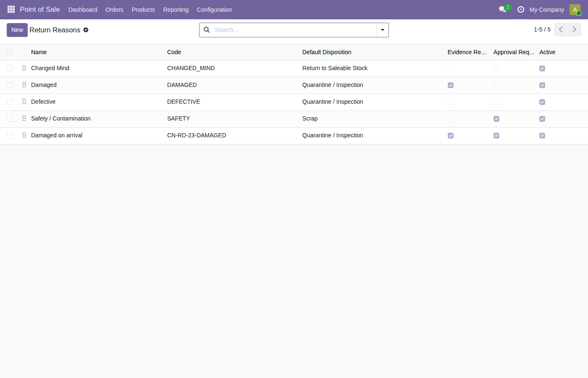The image size is (588, 378).
Task: Open the My Company switcher
Action: pos(547,10)
